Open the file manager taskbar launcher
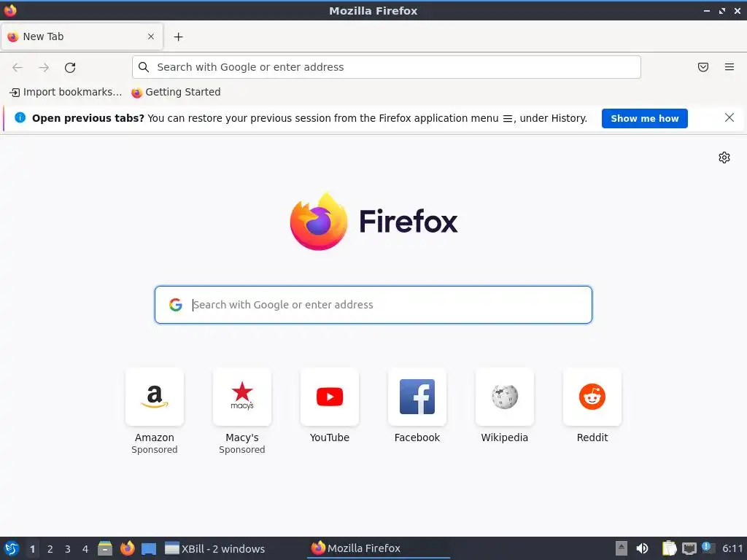 click(x=105, y=548)
